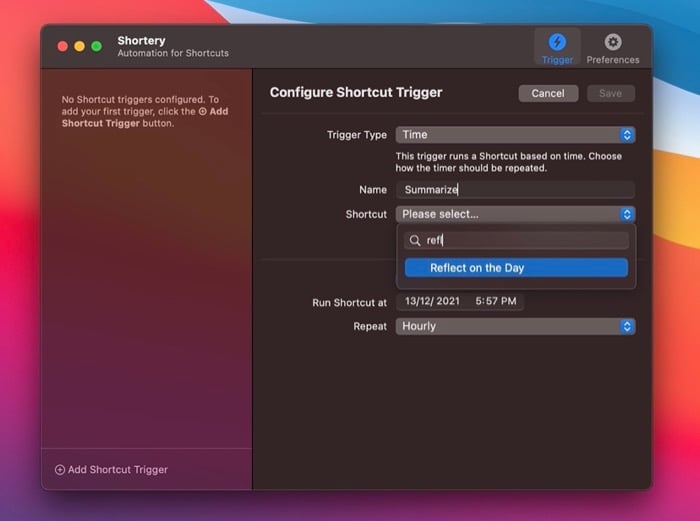
Task: Close the Shortery window with the red button
Action: tap(62, 46)
